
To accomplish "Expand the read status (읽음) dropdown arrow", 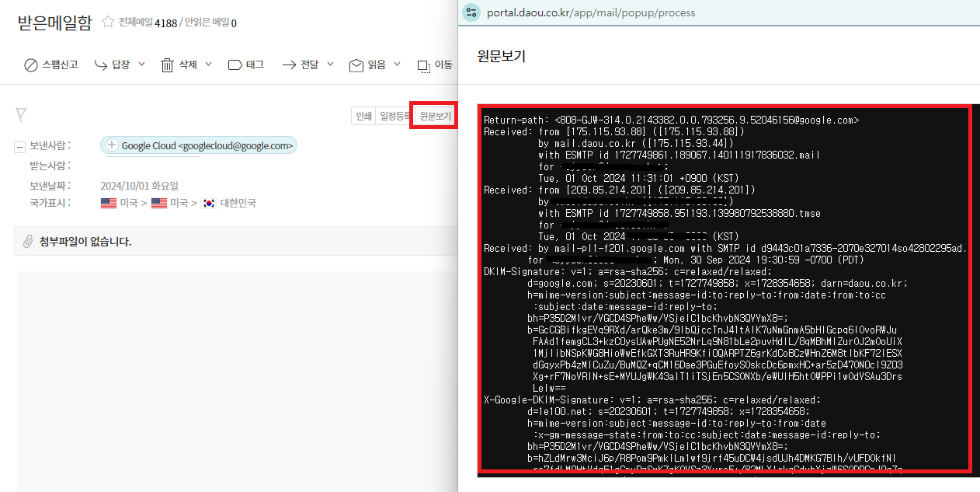I will (397, 65).
